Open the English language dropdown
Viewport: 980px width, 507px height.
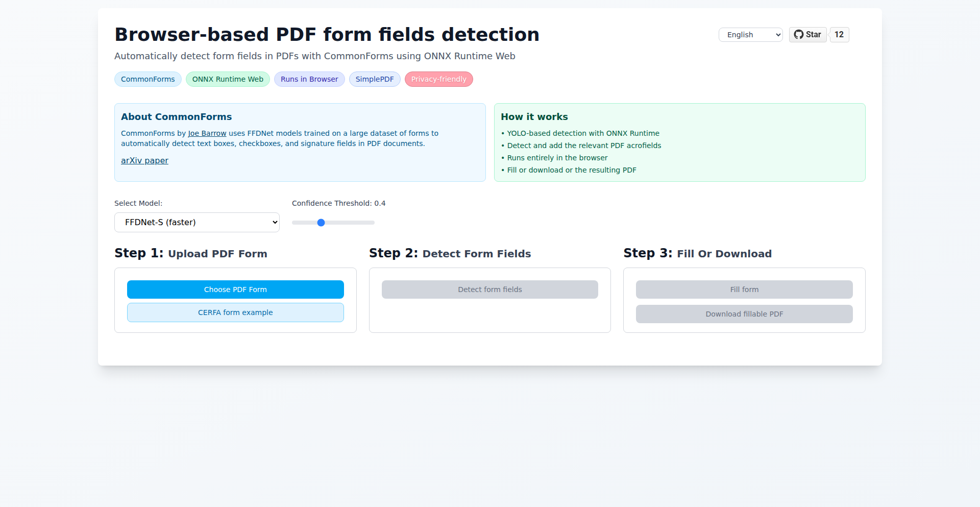point(750,35)
